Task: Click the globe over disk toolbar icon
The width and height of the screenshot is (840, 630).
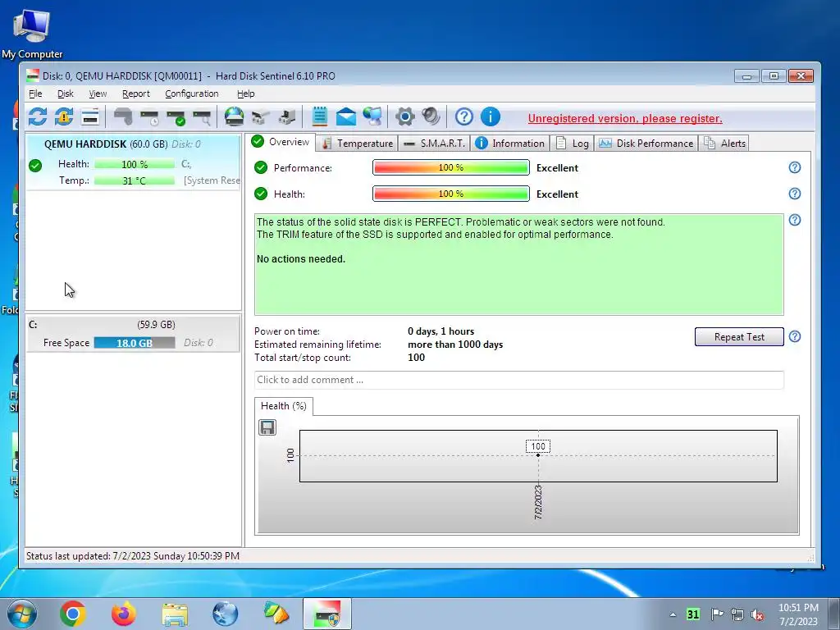Action: (x=234, y=116)
